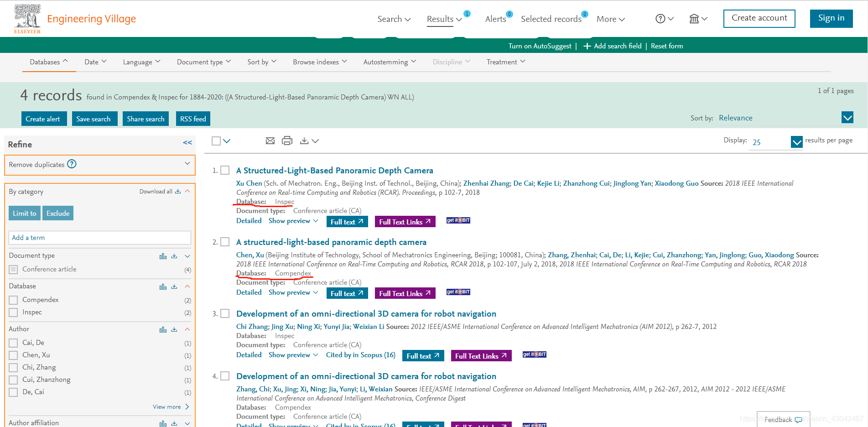
Task: Collapse Refine panel with double-arrow icon
Action: pyautogui.click(x=187, y=143)
